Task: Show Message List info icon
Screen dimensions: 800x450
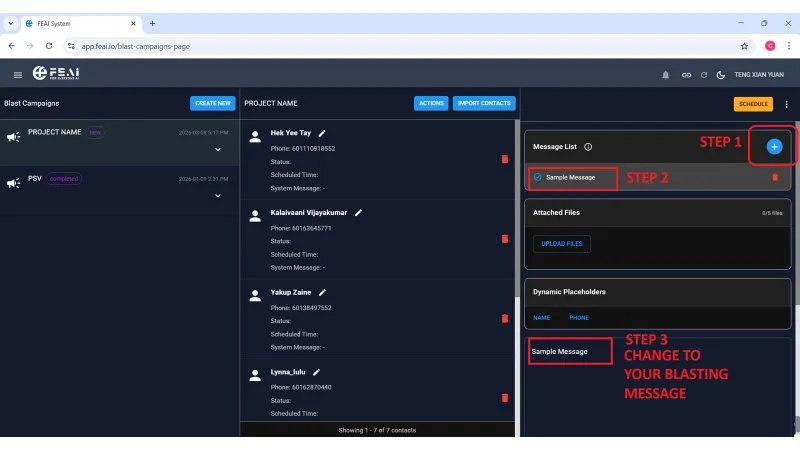Action: pos(588,147)
